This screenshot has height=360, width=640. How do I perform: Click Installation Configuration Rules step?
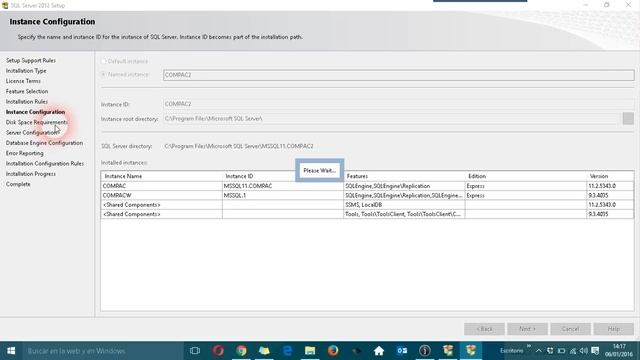point(44,163)
